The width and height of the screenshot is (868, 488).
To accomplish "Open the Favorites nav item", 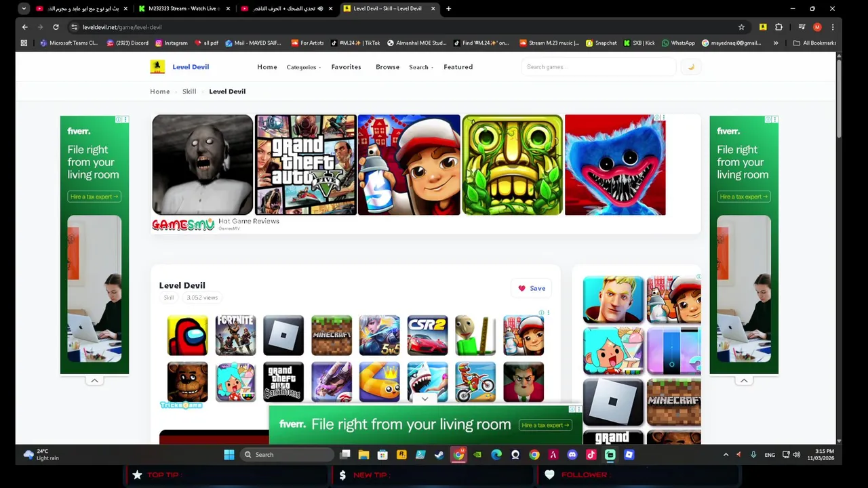I will pyautogui.click(x=346, y=67).
